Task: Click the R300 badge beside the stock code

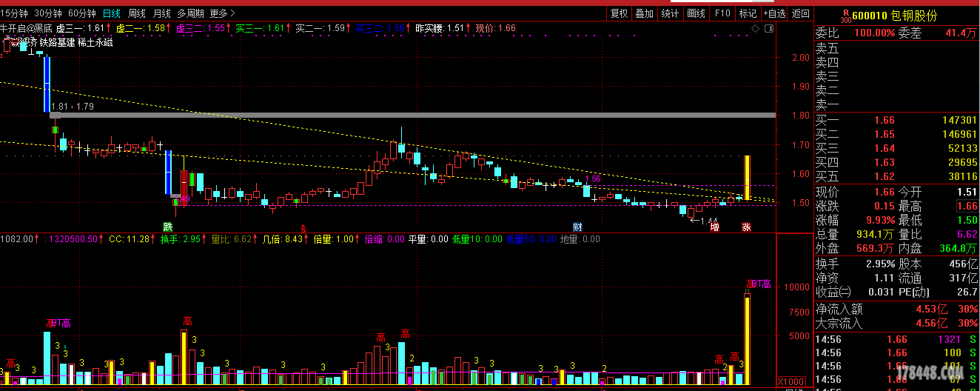Action: coord(845,16)
